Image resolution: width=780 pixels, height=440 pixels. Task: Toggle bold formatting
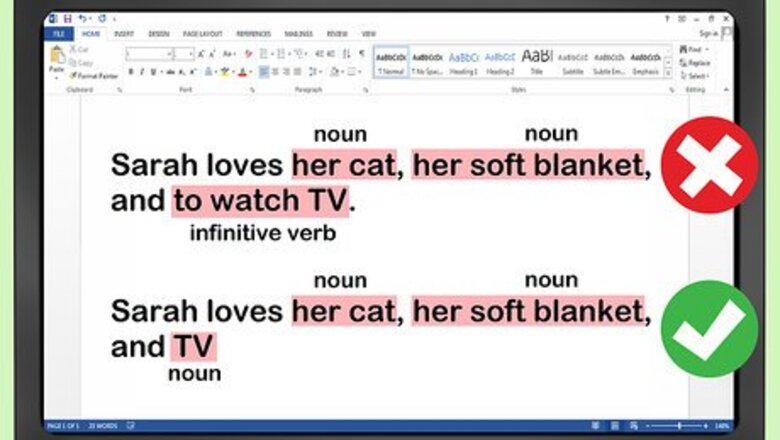point(131,72)
